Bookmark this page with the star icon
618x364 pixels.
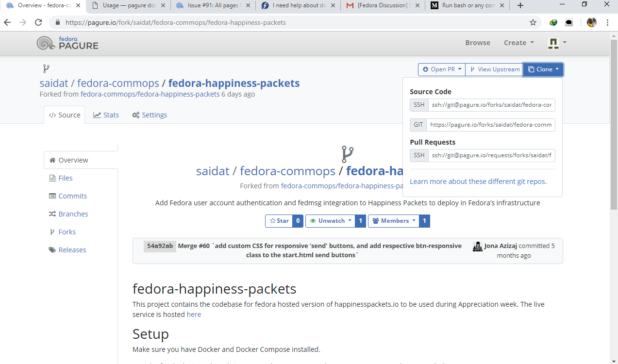(533, 22)
